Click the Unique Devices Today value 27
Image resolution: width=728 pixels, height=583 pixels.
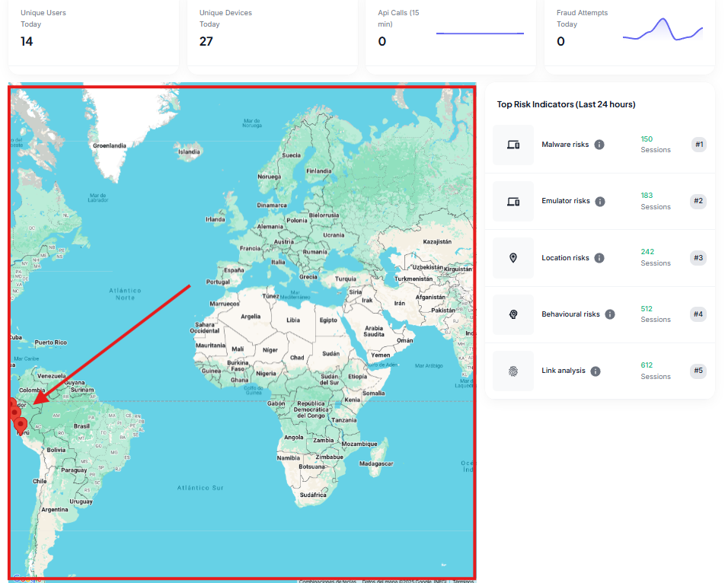[x=206, y=41]
